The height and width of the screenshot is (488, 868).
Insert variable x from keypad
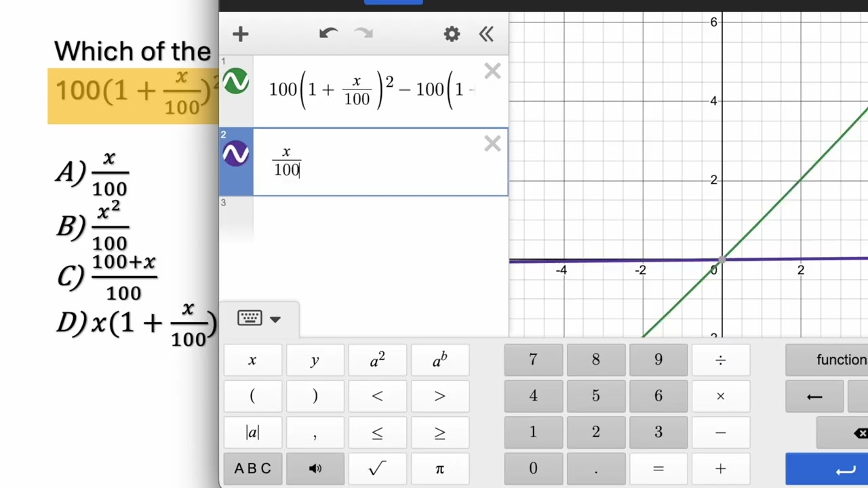pos(252,360)
